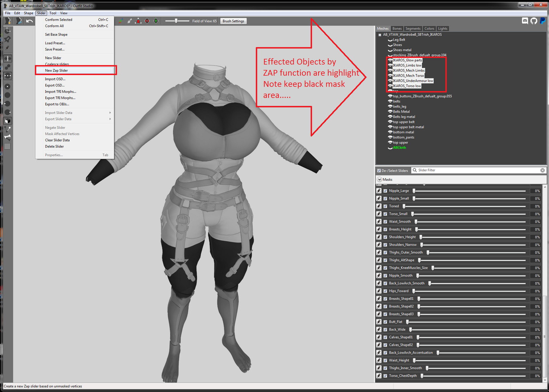The image size is (549, 392).
Task: Switch to the Colors tab
Action: tap(429, 29)
